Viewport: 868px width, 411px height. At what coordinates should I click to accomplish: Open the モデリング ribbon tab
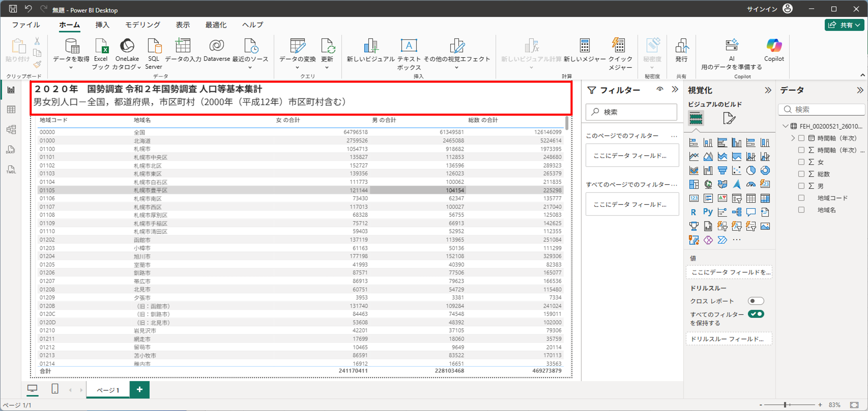(143, 25)
